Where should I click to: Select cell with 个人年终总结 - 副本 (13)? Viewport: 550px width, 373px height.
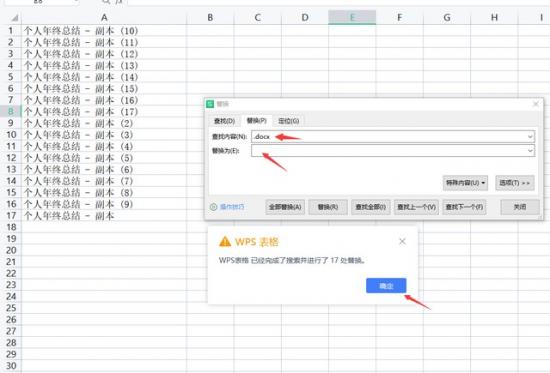click(104, 66)
